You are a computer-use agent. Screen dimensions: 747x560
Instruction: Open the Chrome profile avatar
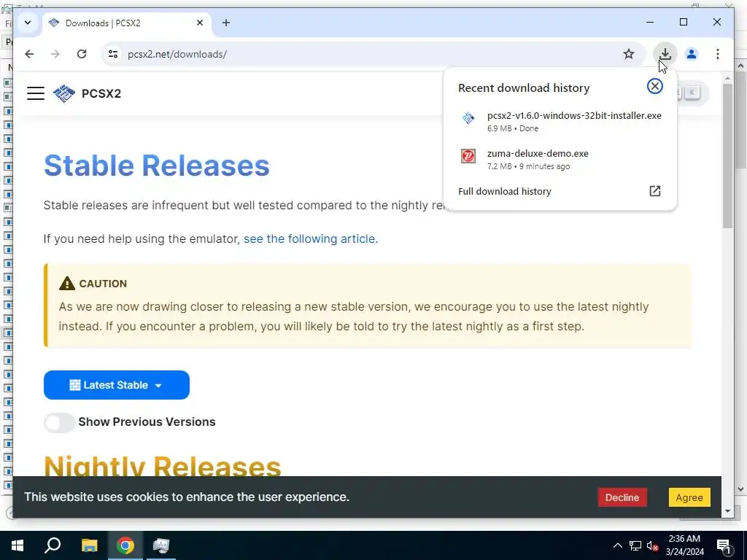pos(692,54)
